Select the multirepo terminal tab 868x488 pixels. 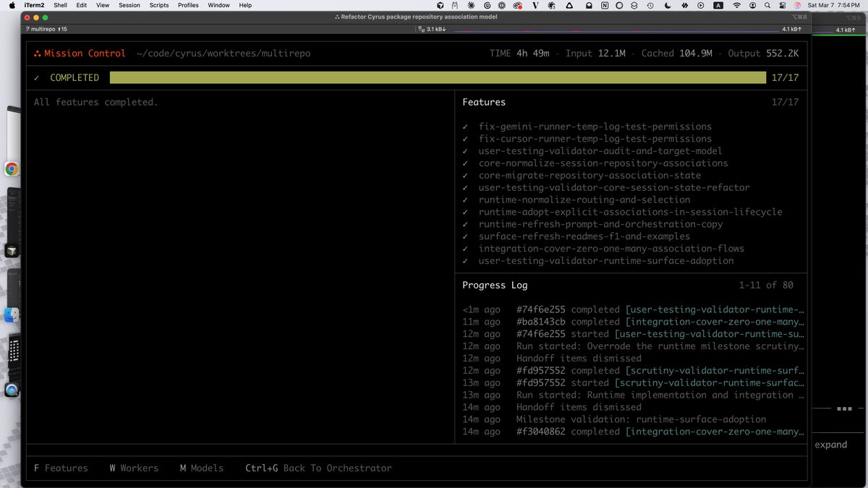pos(48,29)
